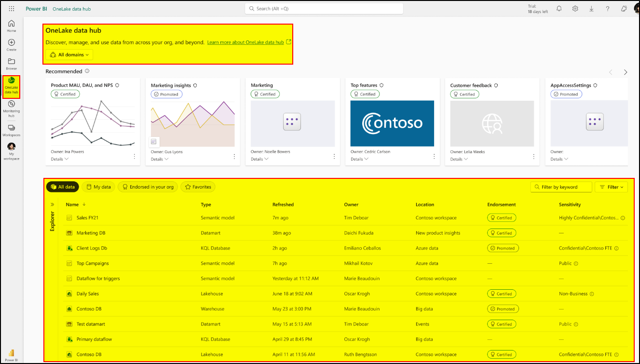Viewport: 640px width, 364px height.
Task: Go to Home in the sidebar
Action: click(12, 26)
